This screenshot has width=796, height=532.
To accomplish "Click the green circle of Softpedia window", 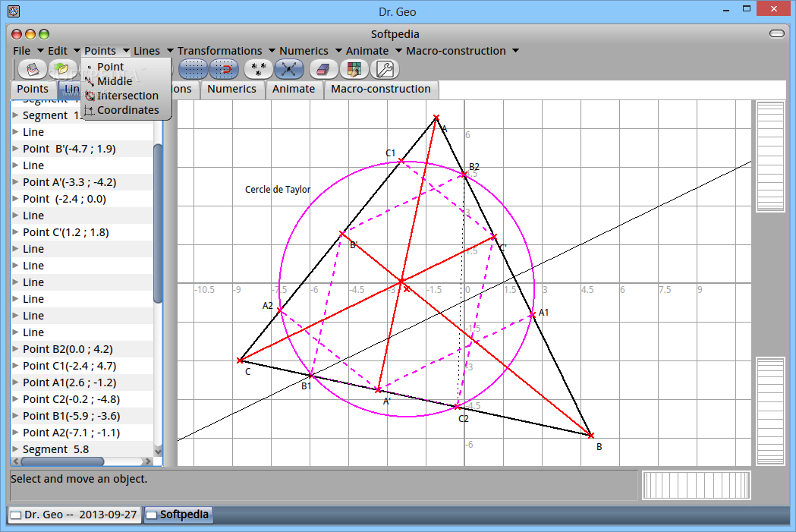I will click(x=44, y=34).
